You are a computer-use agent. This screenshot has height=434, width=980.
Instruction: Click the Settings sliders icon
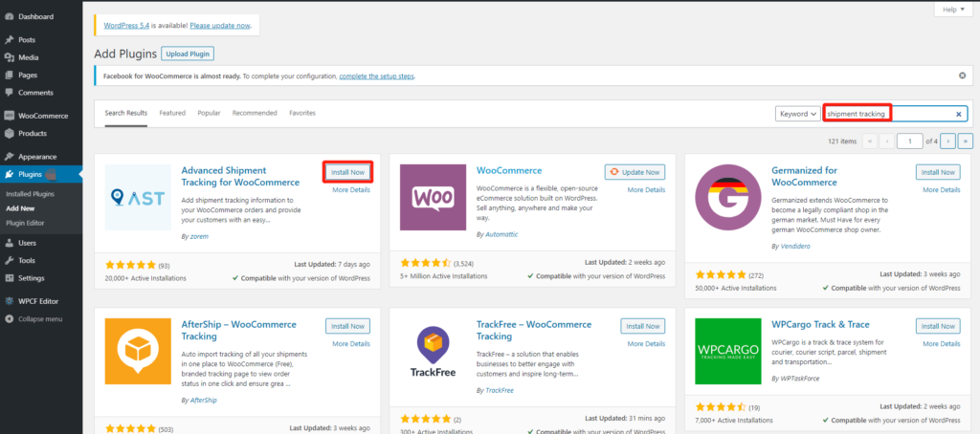[x=10, y=278]
